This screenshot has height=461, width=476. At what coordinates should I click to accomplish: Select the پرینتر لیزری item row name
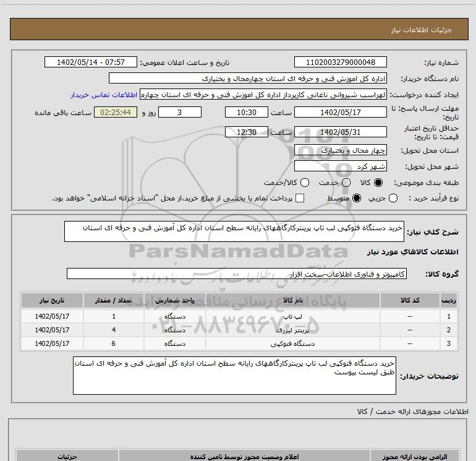[292, 330]
